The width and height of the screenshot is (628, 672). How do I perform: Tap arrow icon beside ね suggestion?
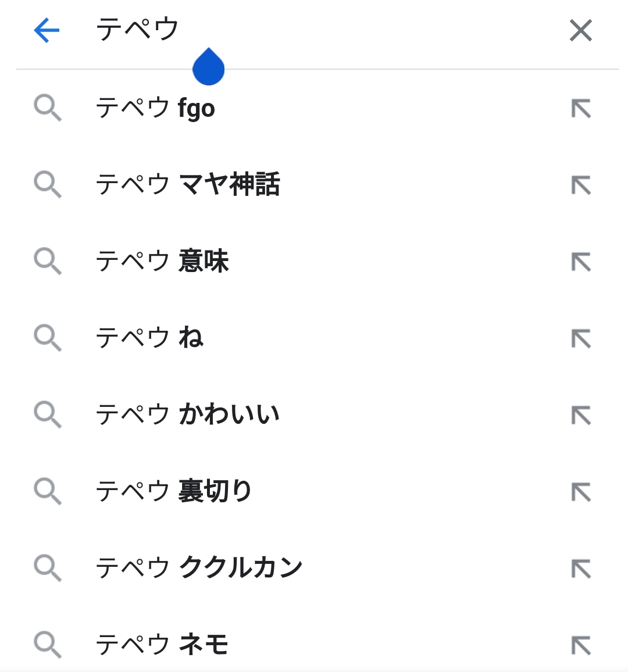[580, 339]
